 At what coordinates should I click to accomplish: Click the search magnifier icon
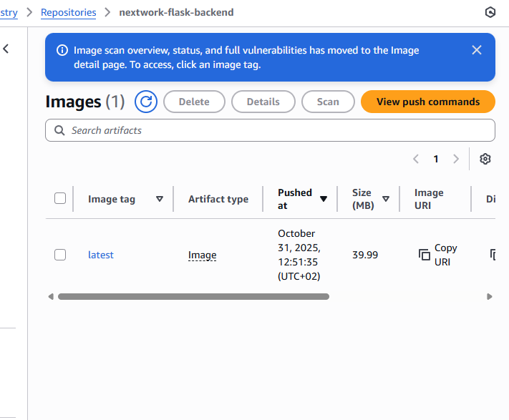click(58, 130)
